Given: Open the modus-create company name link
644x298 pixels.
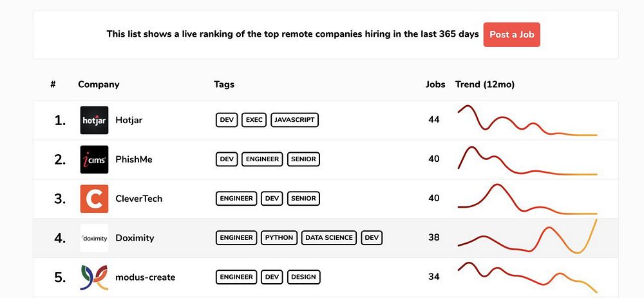Looking at the screenshot, I should point(145,277).
